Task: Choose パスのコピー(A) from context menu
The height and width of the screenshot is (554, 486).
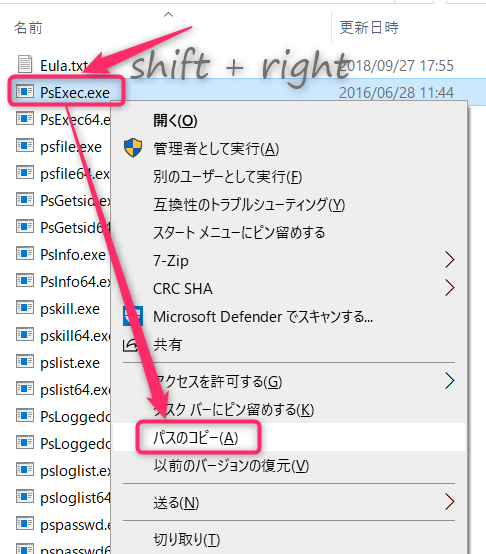Action: click(195, 438)
